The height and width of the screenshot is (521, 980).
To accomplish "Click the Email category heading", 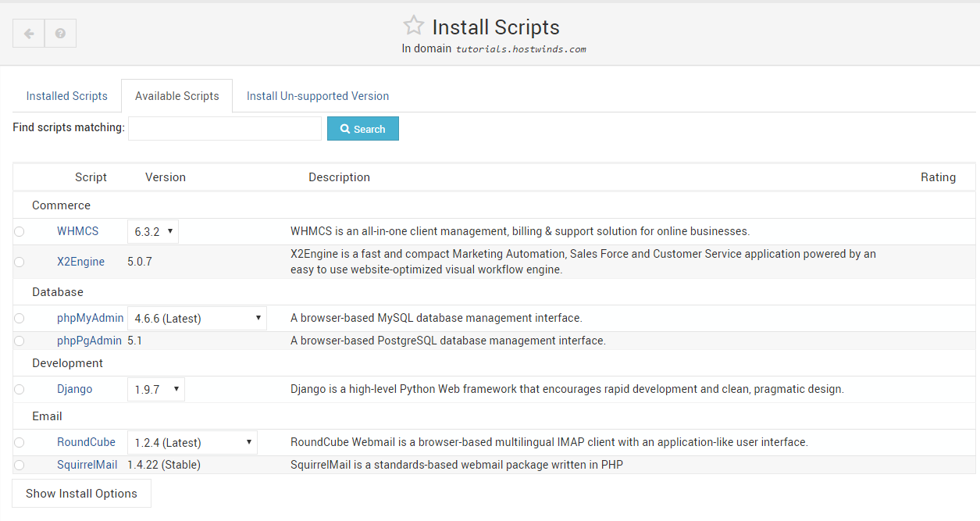I will 47,416.
